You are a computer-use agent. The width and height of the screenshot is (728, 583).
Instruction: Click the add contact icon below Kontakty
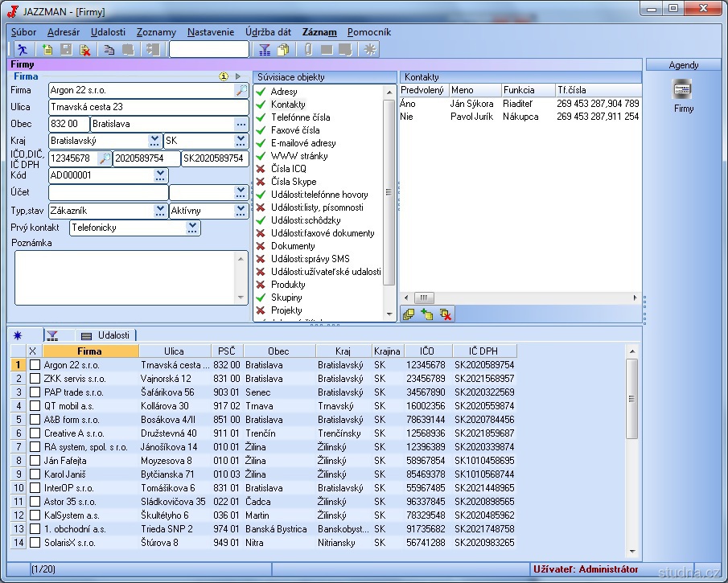(427, 314)
